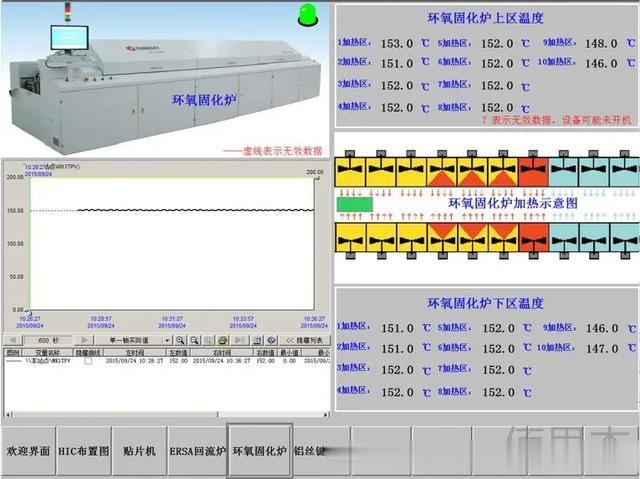Click the upper-row first light-blue cooling fan block
The height and width of the screenshot is (479, 640).
[x=563, y=172]
